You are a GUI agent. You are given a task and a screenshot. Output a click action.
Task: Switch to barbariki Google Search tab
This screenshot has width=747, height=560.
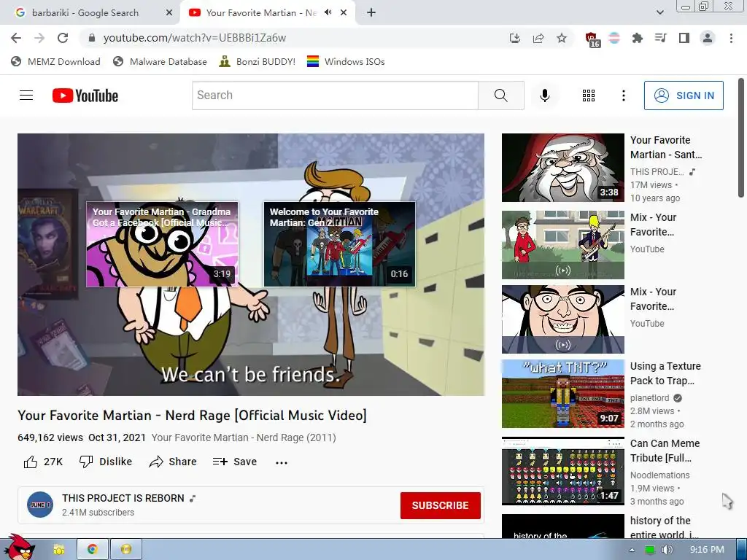coord(86,13)
